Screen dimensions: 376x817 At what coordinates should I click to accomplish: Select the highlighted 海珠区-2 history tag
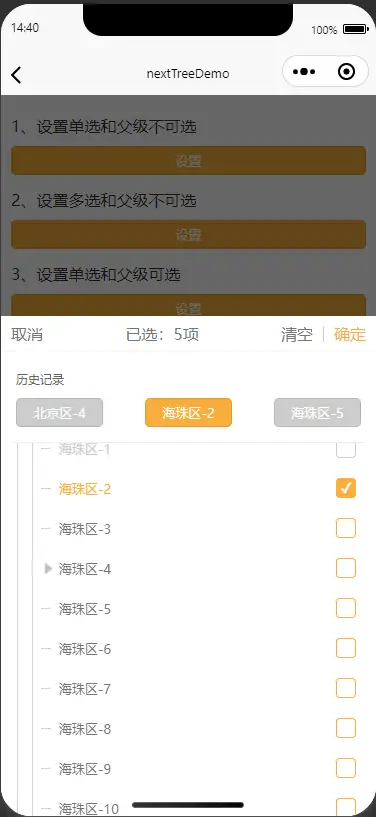pos(189,413)
